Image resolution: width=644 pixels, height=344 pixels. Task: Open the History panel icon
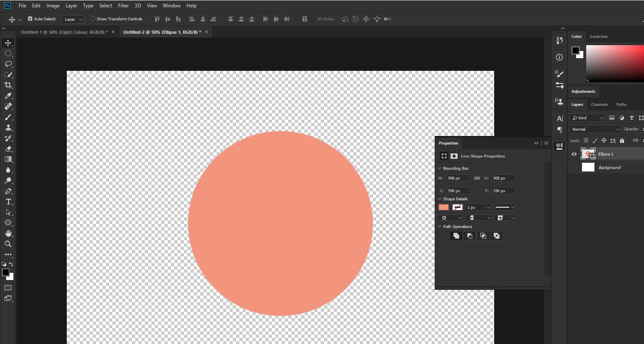(559, 40)
